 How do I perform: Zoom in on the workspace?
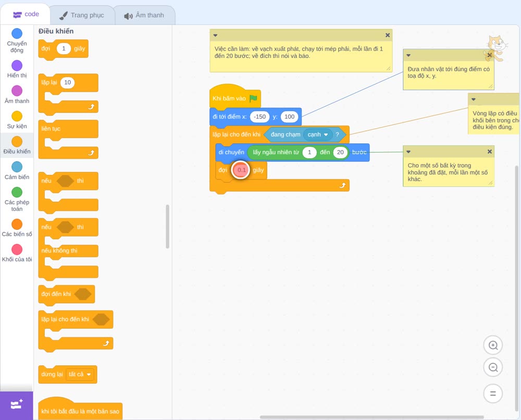[x=493, y=345]
